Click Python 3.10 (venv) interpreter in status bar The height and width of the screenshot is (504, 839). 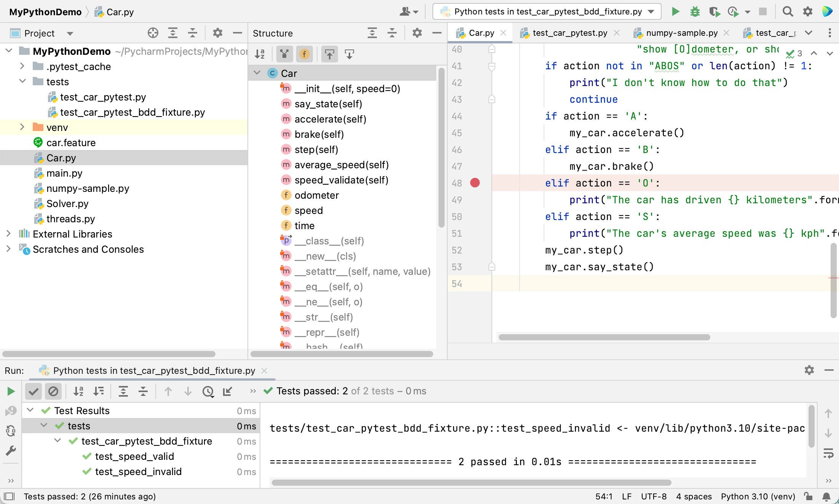tap(758, 496)
